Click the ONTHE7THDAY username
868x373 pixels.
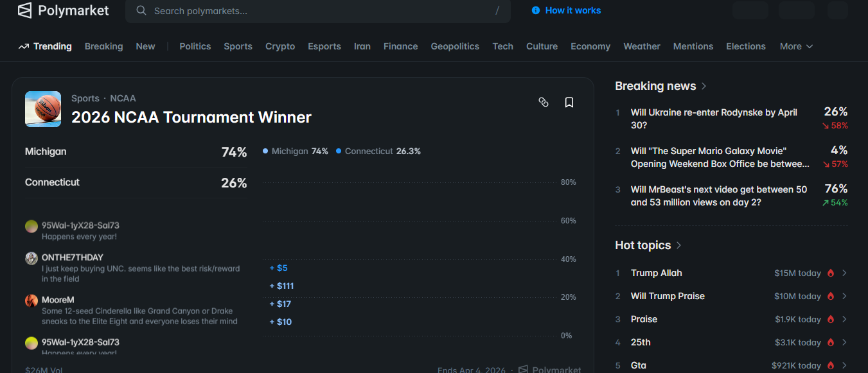(x=73, y=257)
